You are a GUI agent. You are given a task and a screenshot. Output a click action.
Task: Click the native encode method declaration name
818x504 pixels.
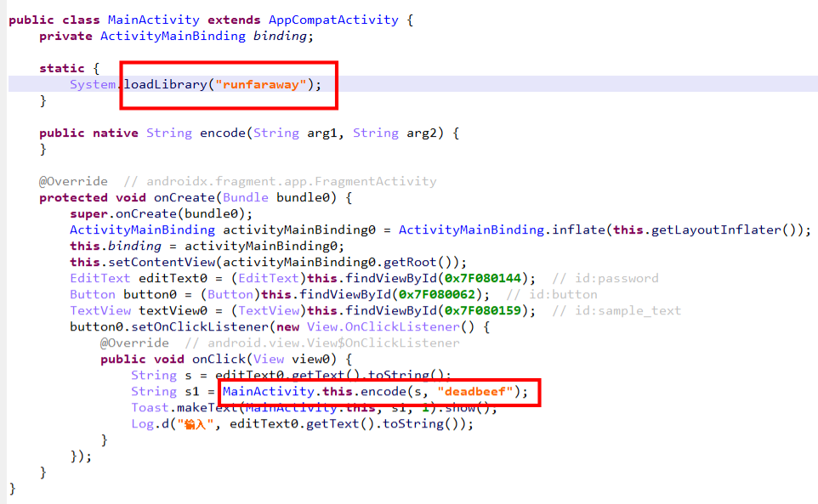coord(221,133)
